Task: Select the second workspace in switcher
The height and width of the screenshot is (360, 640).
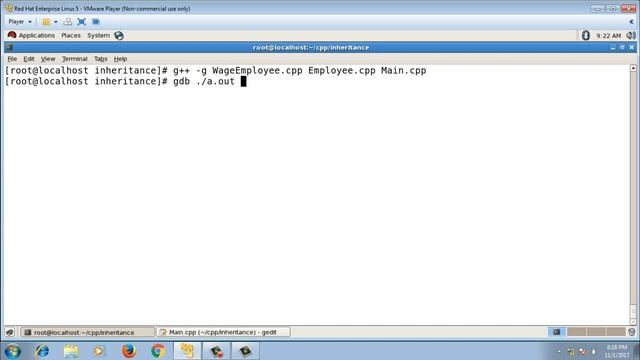Action: (576, 332)
